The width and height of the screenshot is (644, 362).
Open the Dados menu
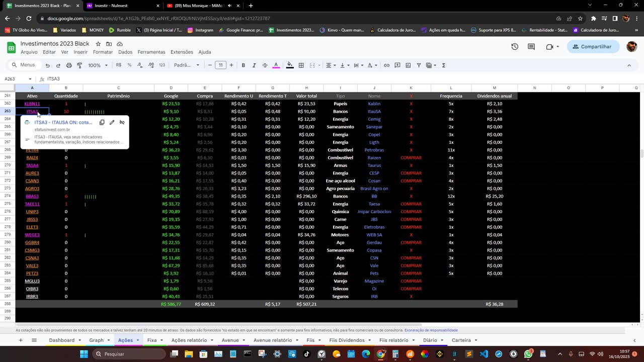[x=125, y=52]
